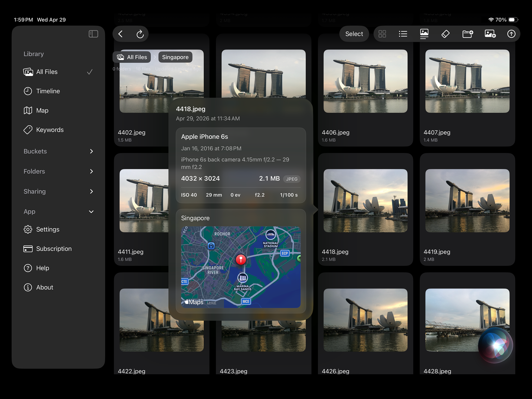
Task: Tap the ISO 40 value
Action: point(189,195)
